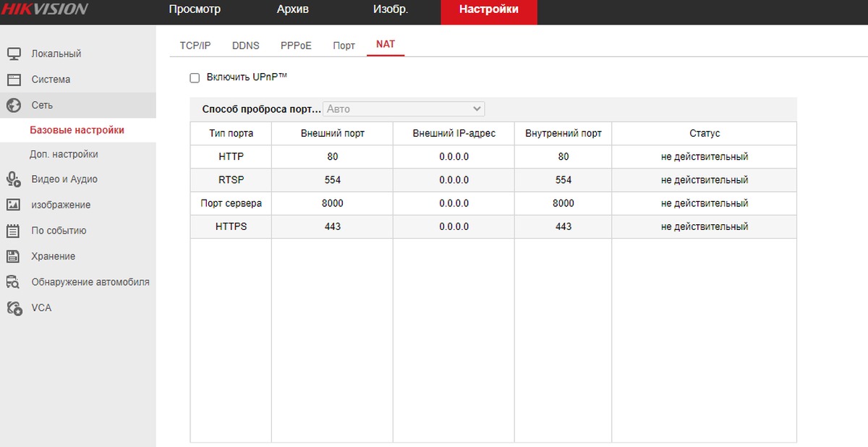Click the Хранение disk icon

pos(14,256)
